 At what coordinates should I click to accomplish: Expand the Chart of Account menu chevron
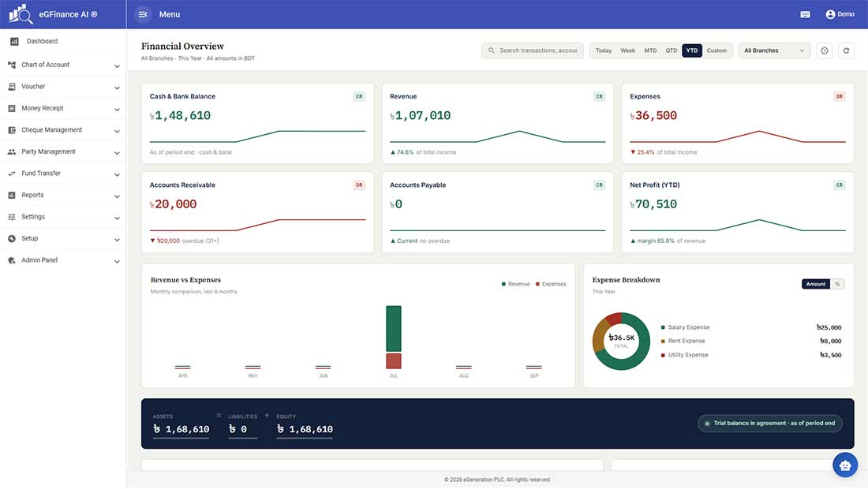[117, 65]
